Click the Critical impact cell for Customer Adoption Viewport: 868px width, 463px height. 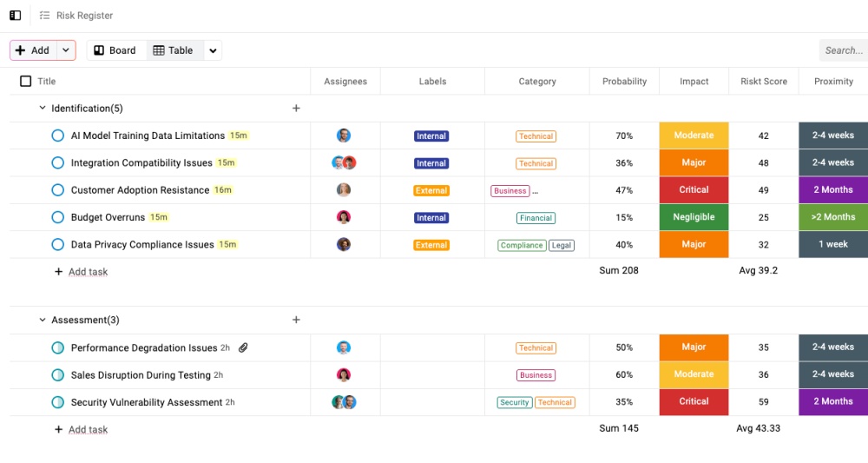[694, 190]
